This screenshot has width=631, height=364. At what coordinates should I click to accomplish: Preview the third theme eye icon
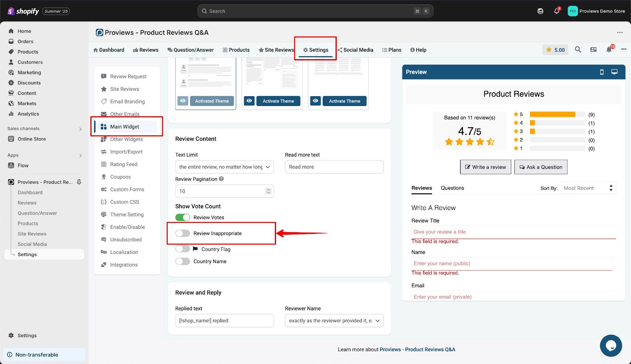point(315,101)
